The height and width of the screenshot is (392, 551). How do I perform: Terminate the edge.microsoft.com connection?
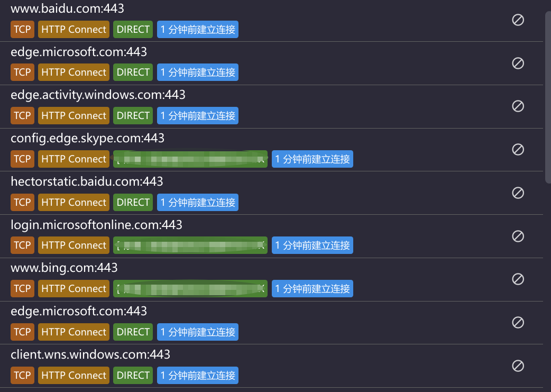pyautogui.click(x=518, y=63)
